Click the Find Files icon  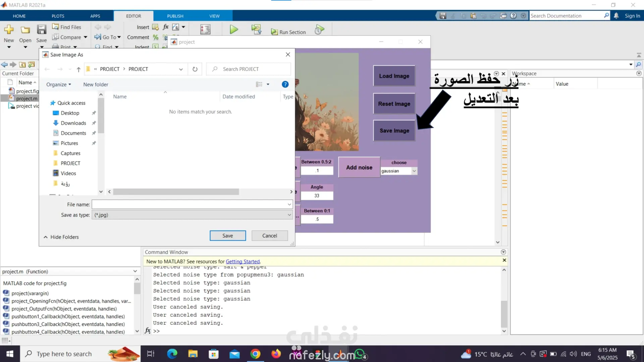pos(55,27)
